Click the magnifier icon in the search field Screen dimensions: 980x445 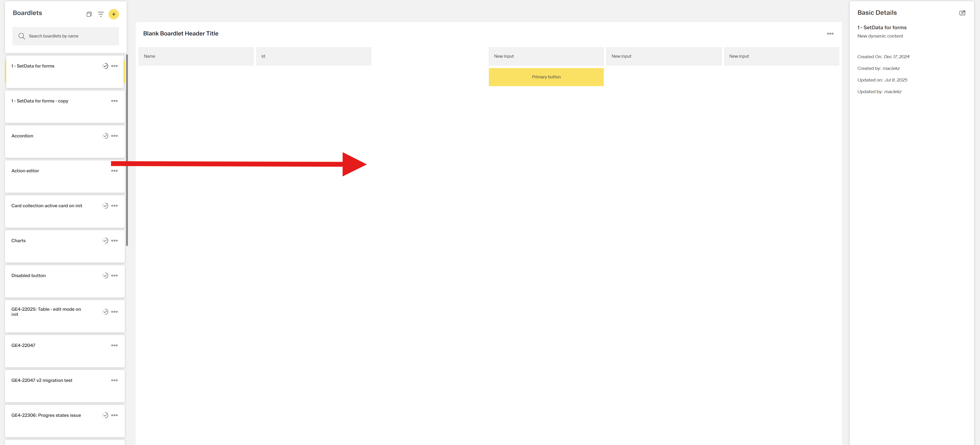[22, 36]
